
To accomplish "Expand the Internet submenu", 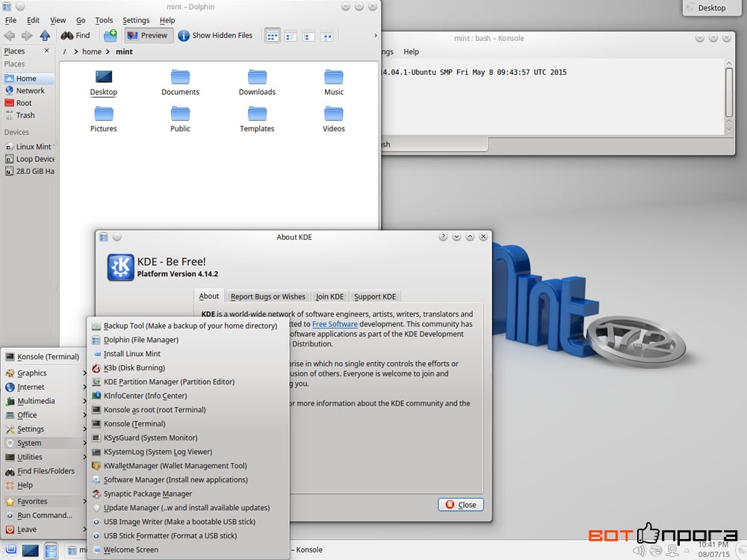I will coord(45,387).
